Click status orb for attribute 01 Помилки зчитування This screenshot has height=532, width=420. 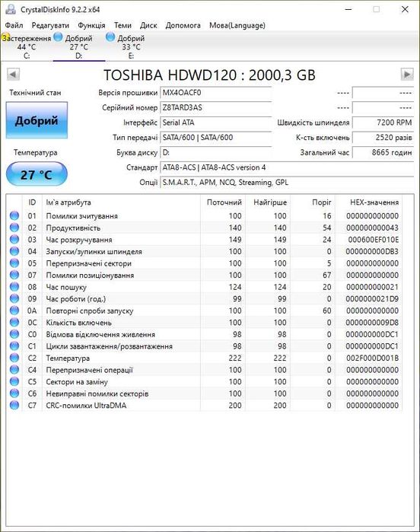point(14,215)
